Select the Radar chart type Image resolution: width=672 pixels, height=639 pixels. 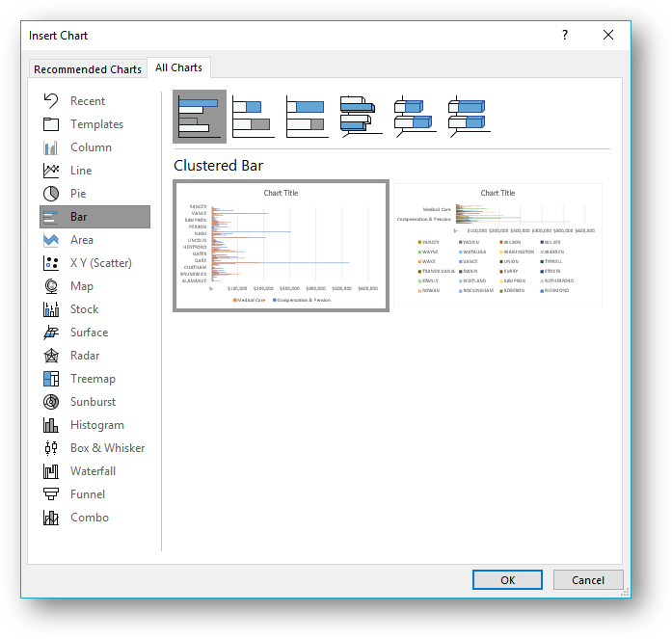pyautogui.click(x=85, y=356)
